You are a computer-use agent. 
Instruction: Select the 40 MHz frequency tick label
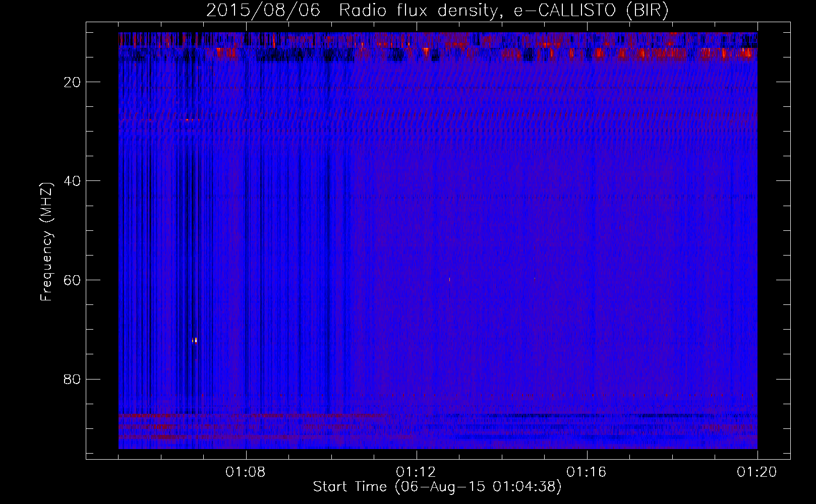coord(72,181)
